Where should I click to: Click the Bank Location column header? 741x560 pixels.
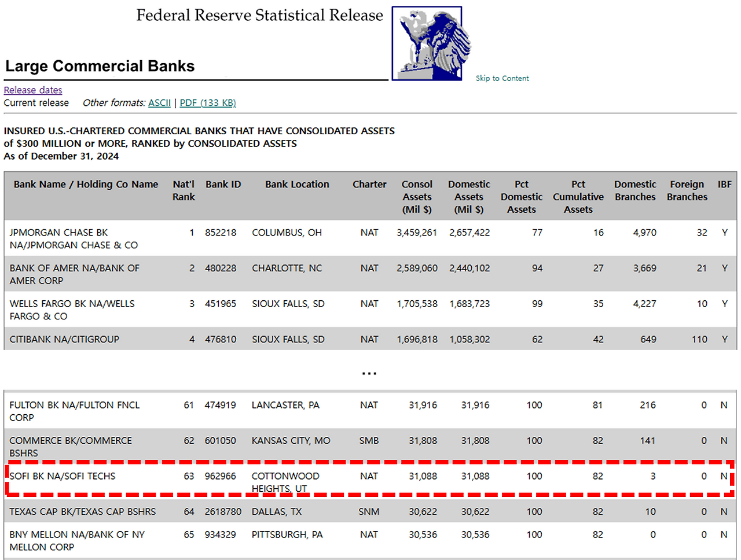tap(297, 184)
